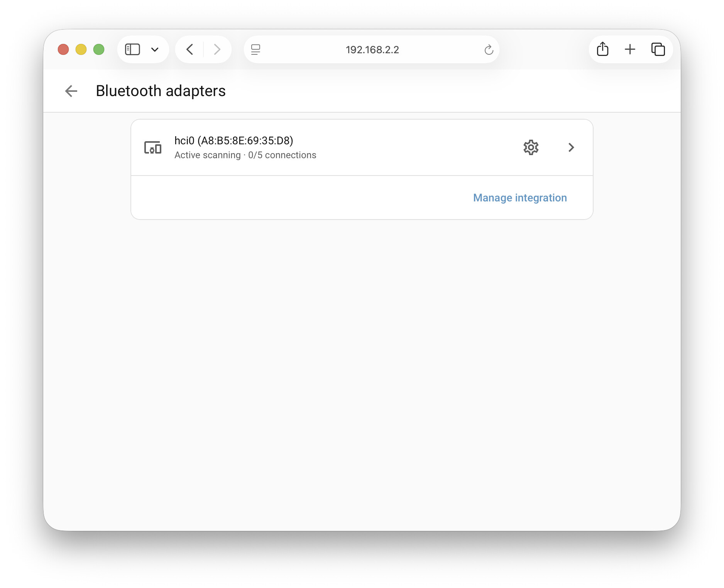
Task: Open the hci0 adapter settings gear
Action: click(531, 147)
